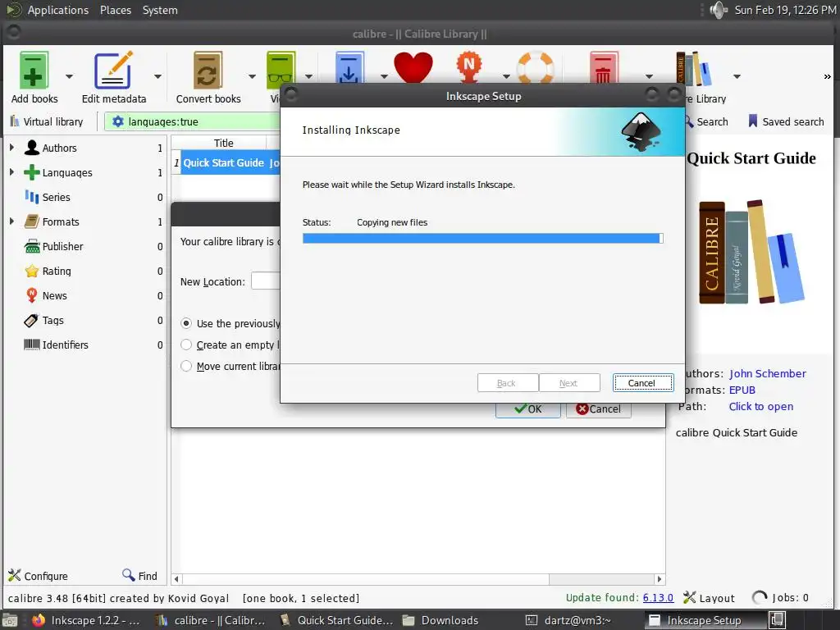Click the Help lifebuoy icon
The image size is (840, 630).
(535, 67)
